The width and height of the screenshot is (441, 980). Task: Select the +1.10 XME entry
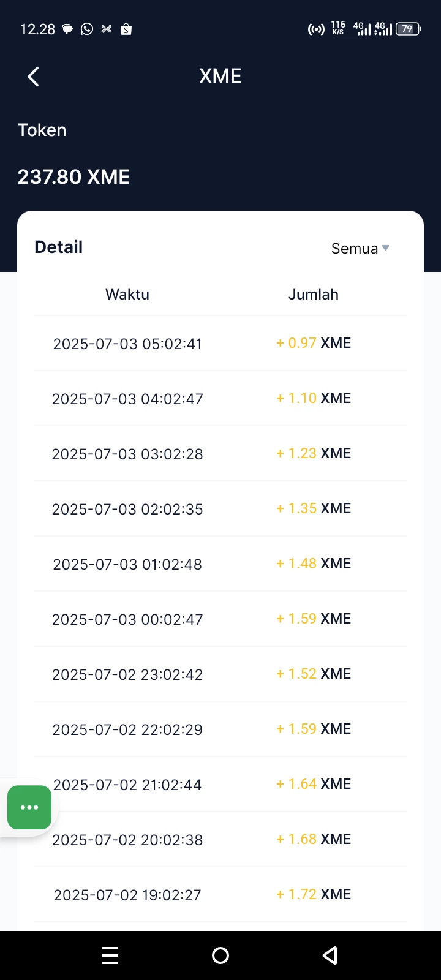314,398
